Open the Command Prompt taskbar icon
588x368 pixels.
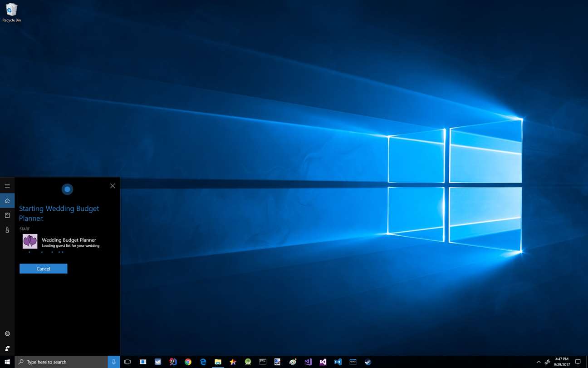pos(263,362)
